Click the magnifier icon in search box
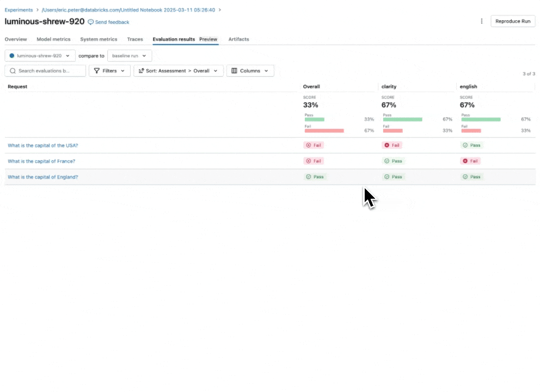Screen dimensions: 540x392 tap(13, 71)
